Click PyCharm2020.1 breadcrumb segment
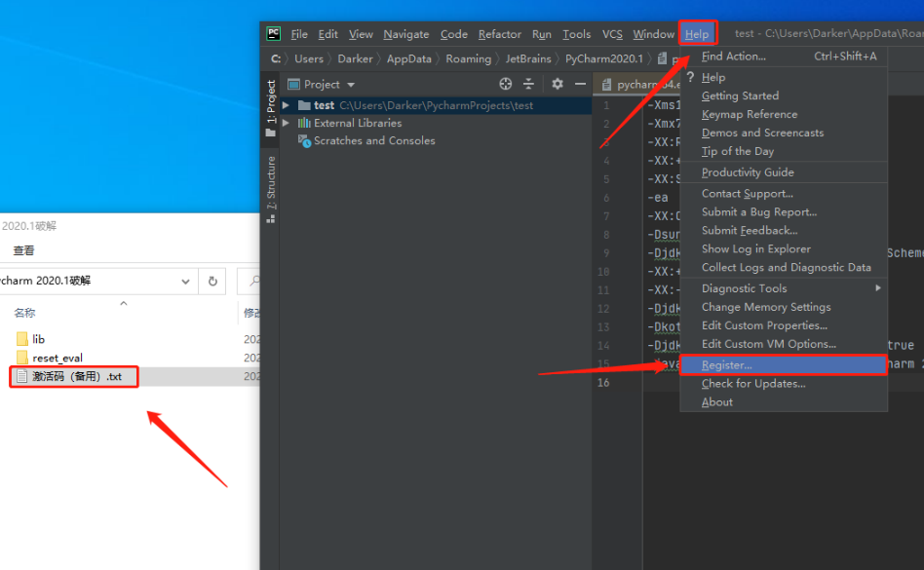Image resolution: width=924 pixels, height=570 pixels. coord(604,58)
